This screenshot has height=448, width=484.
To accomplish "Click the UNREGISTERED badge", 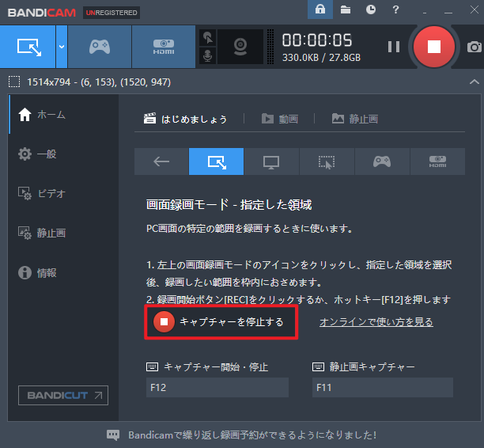I will [112, 13].
